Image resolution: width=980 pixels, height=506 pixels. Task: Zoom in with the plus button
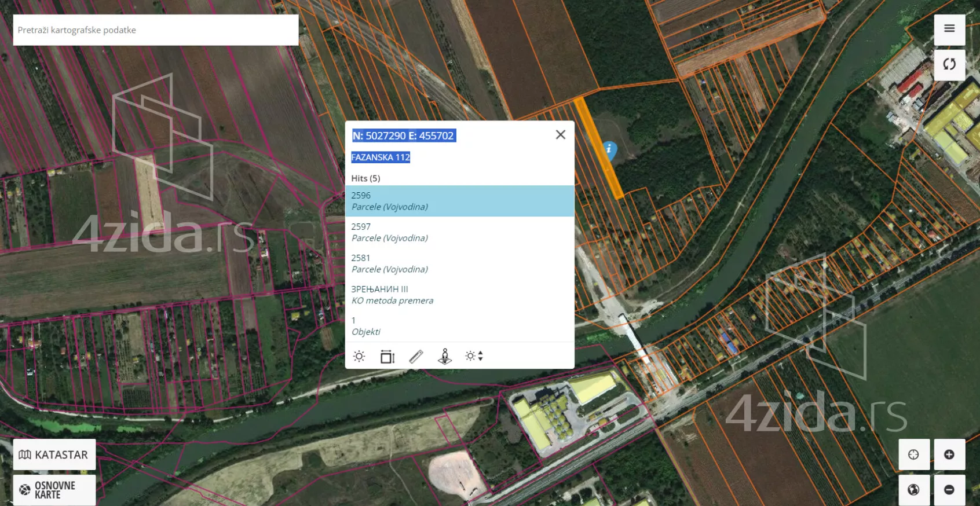(x=949, y=454)
